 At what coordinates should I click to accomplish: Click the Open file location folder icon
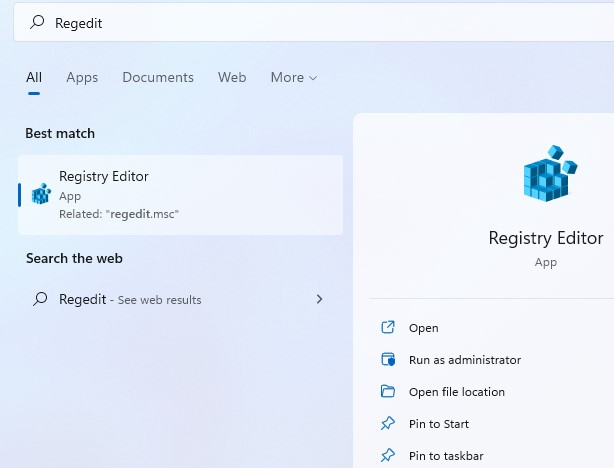pyautogui.click(x=388, y=391)
